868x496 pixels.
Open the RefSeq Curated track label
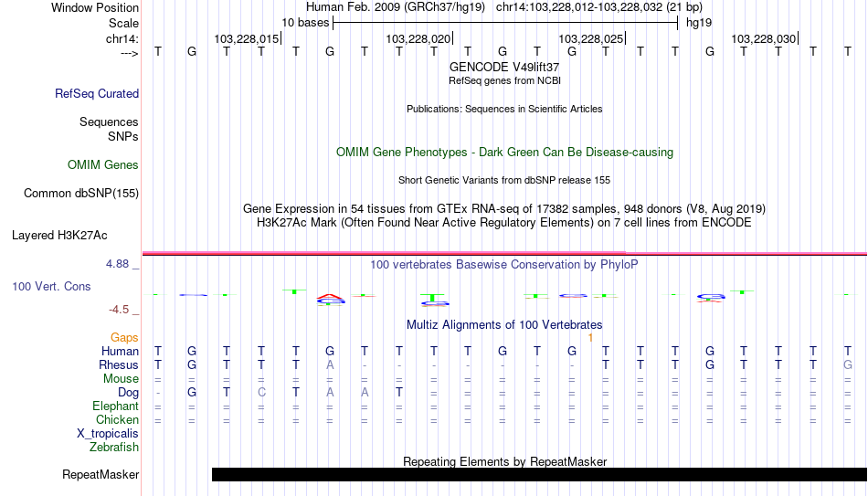click(x=97, y=93)
